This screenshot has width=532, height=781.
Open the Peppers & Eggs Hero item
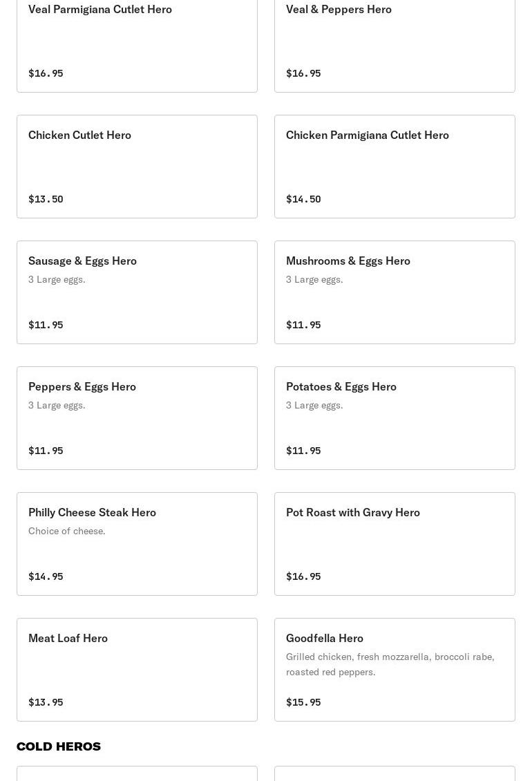click(137, 417)
